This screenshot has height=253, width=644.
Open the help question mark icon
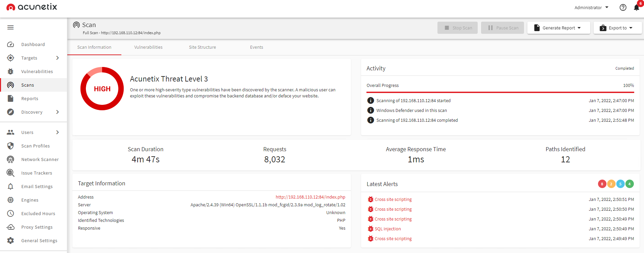623,7
